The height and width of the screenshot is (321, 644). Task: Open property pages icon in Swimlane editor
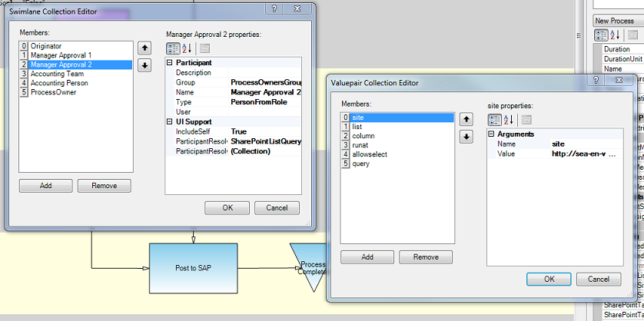tap(204, 48)
